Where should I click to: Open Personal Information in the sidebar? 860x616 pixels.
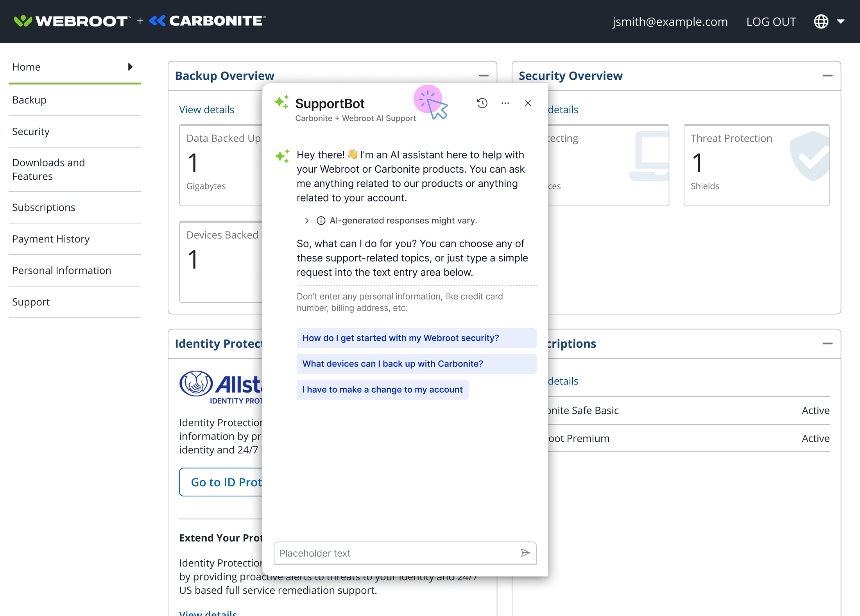[x=75, y=271]
